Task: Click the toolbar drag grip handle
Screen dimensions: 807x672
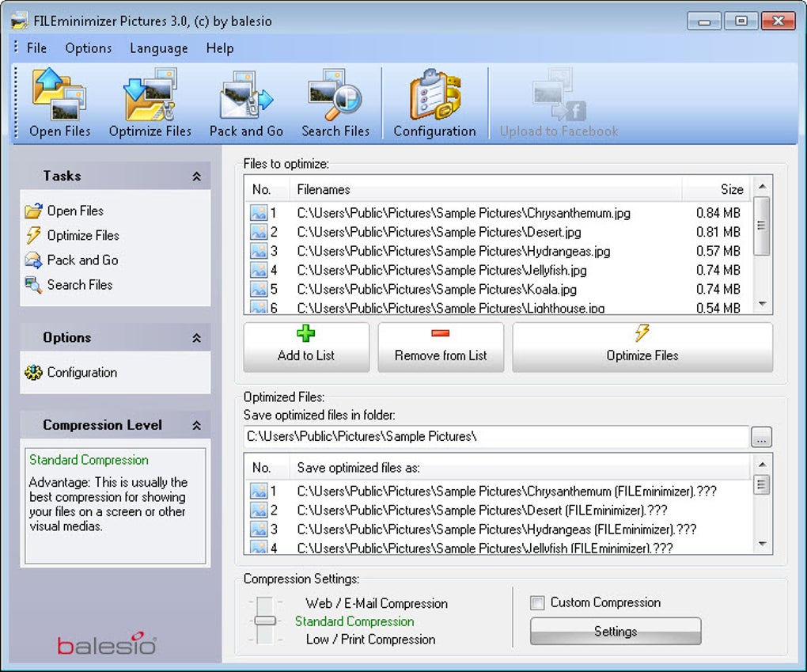Action: click(x=16, y=102)
